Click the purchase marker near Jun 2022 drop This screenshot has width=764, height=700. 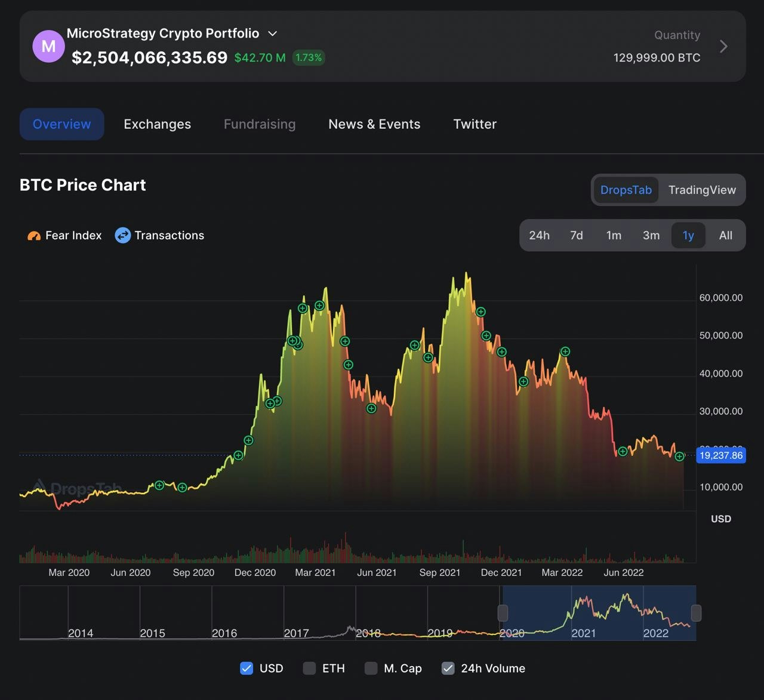point(623,451)
